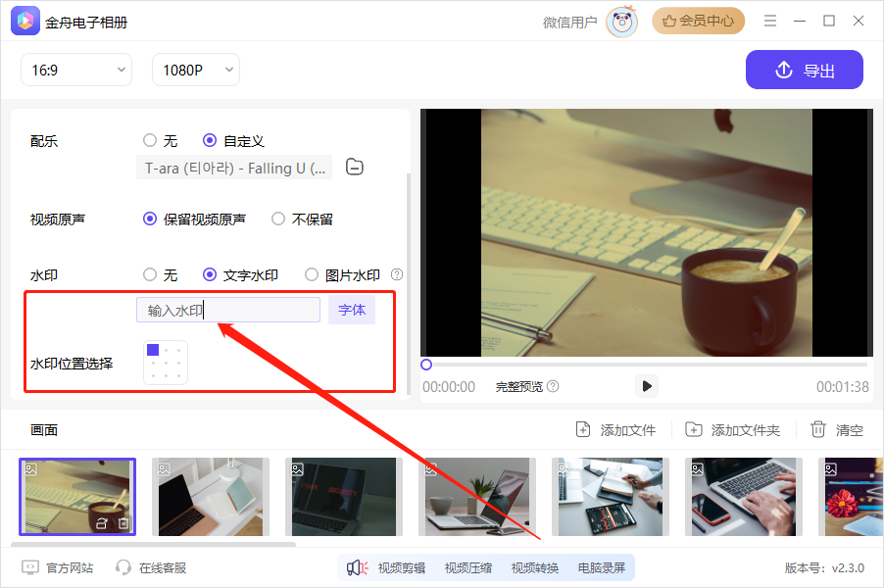
Task: Click the watermark help question icon
Action: click(x=397, y=274)
